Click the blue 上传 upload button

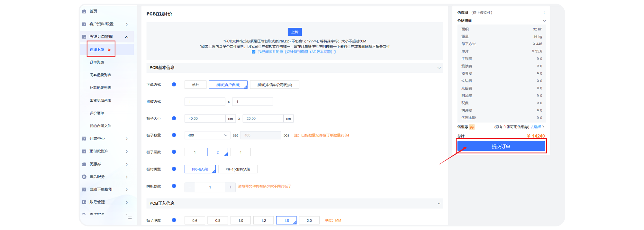(295, 32)
